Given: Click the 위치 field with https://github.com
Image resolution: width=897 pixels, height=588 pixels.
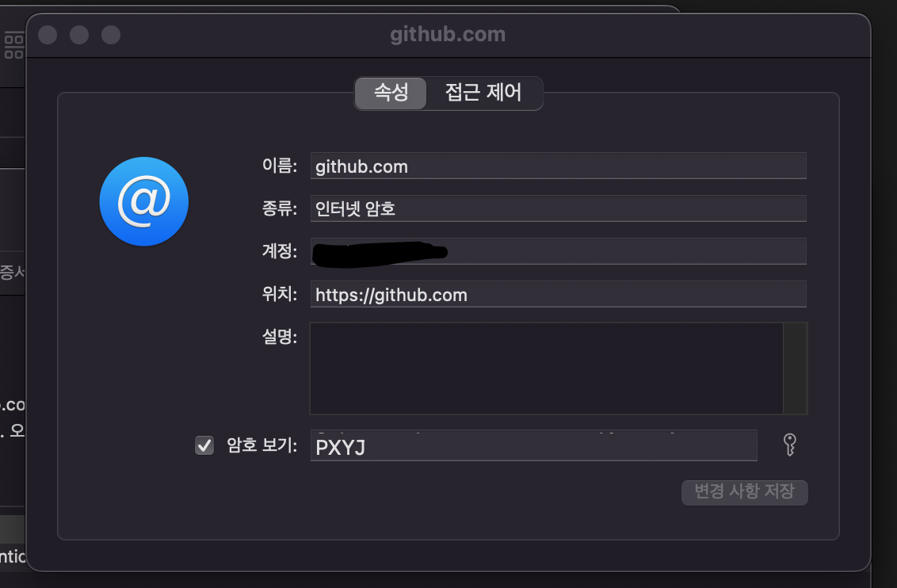Looking at the screenshot, I should point(559,294).
